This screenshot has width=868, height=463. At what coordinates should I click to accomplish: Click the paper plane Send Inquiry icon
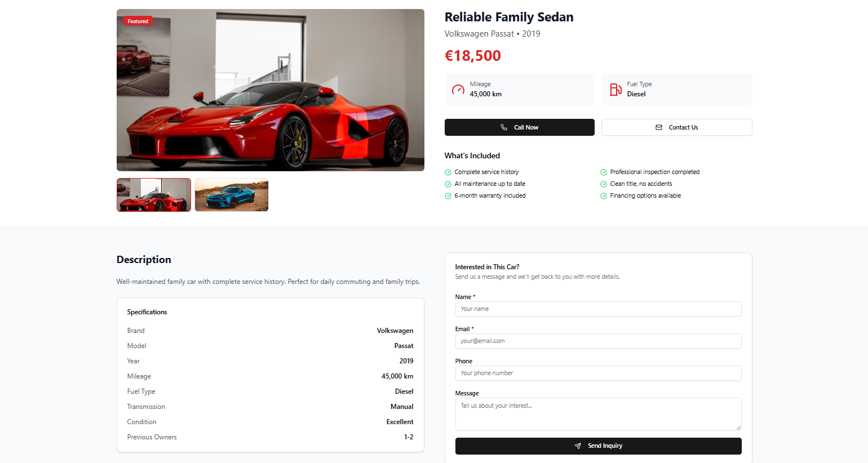(578, 446)
